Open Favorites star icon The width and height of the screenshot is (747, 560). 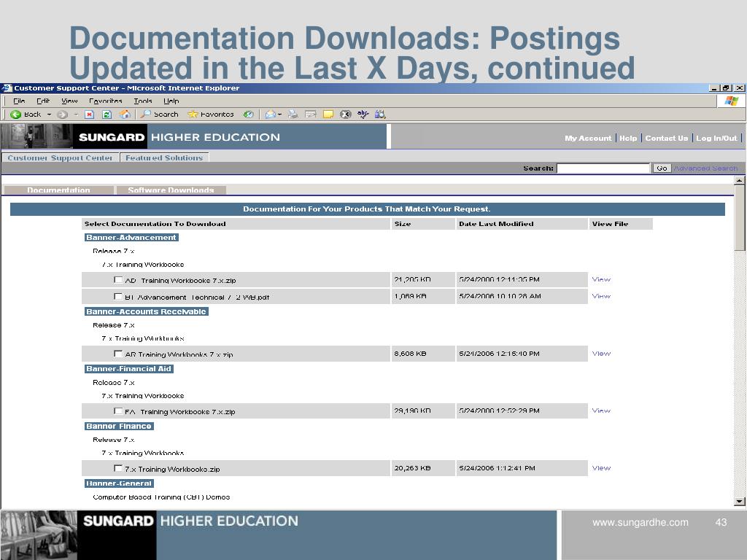[193, 114]
